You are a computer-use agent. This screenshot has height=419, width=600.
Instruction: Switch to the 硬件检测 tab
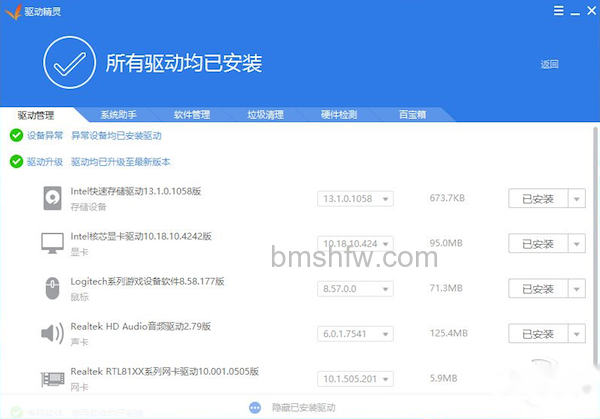(x=339, y=114)
